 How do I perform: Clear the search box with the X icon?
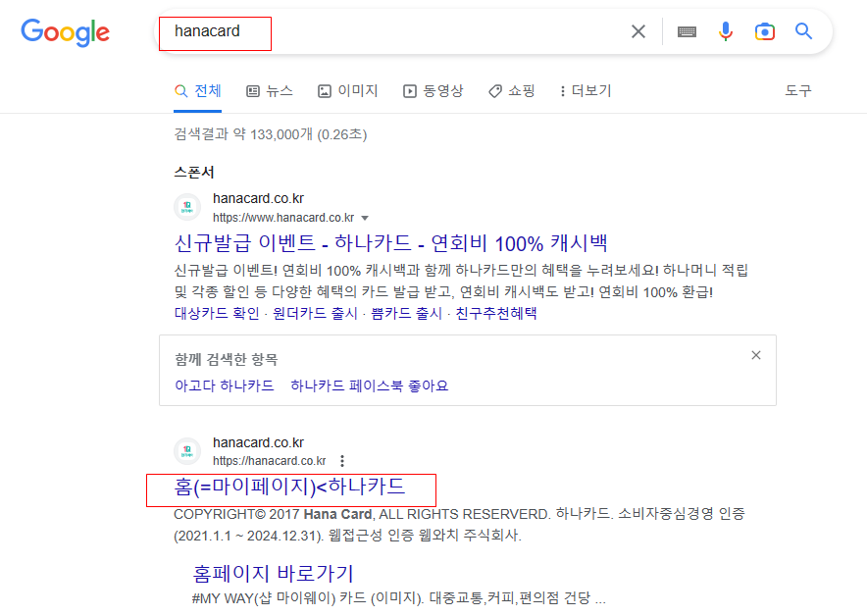point(638,31)
